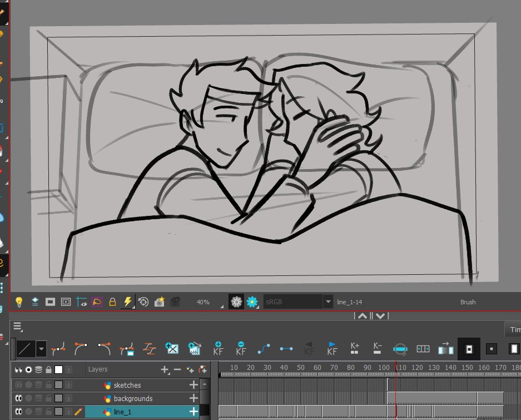Image resolution: width=521 pixels, height=420 pixels.
Task: Expand the sketches layer plus sign
Action: click(x=193, y=385)
